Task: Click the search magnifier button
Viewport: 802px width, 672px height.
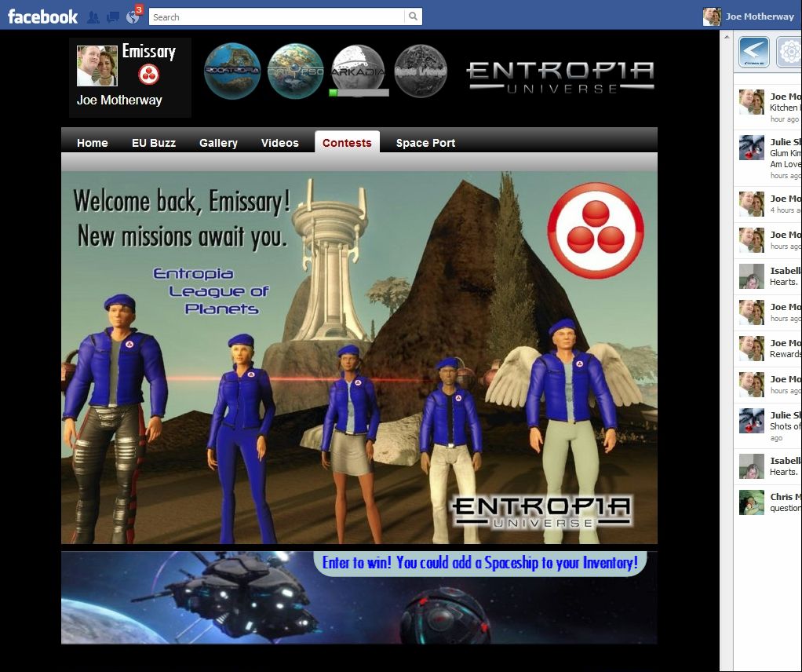Action: (414, 16)
